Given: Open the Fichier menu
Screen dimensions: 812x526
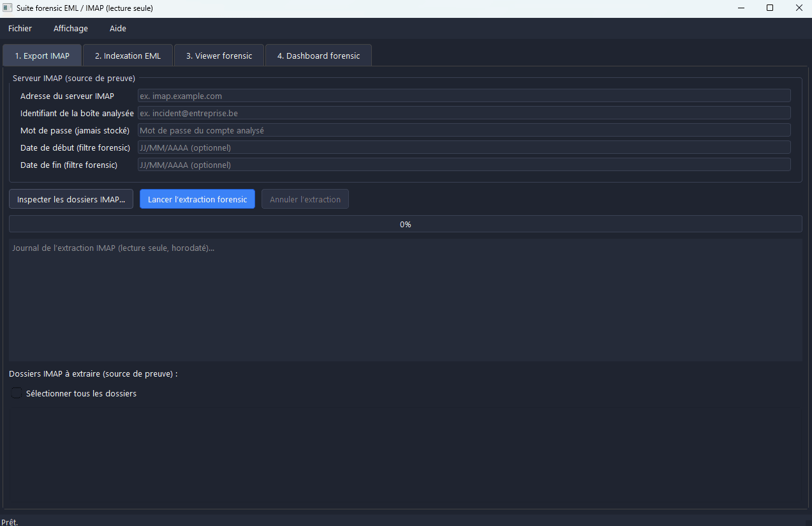Looking at the screenshot, I should click(x=20, y=29).
